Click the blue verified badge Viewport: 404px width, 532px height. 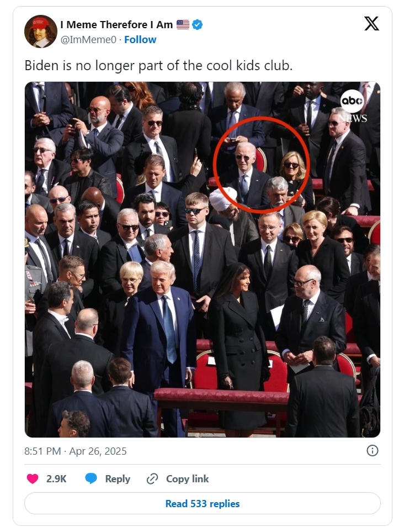click(x=197, y=24)
